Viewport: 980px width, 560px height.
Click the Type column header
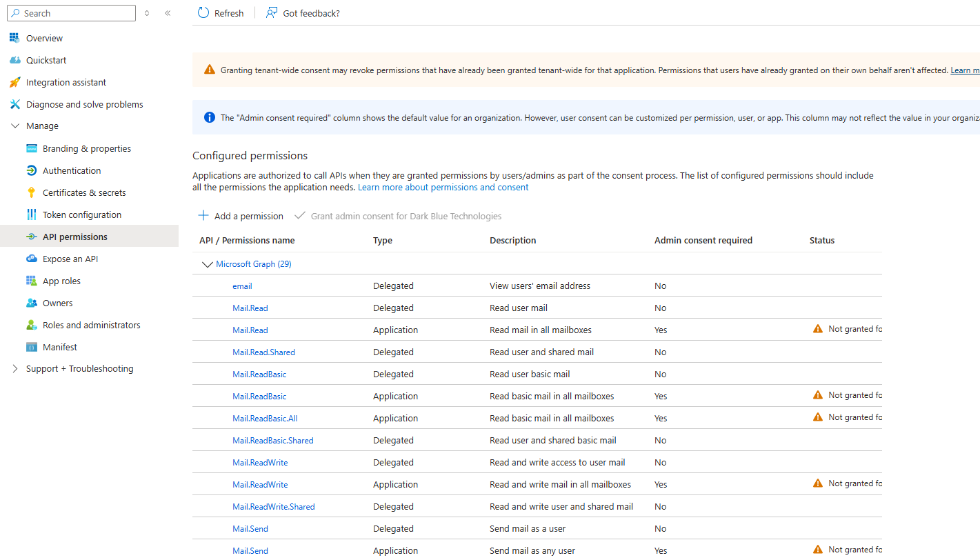[x=383, y=241]
